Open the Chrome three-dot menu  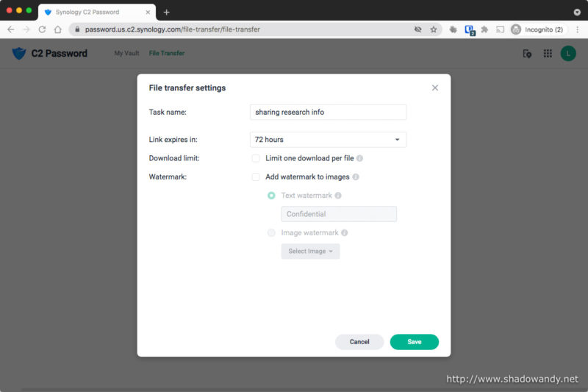577,29
